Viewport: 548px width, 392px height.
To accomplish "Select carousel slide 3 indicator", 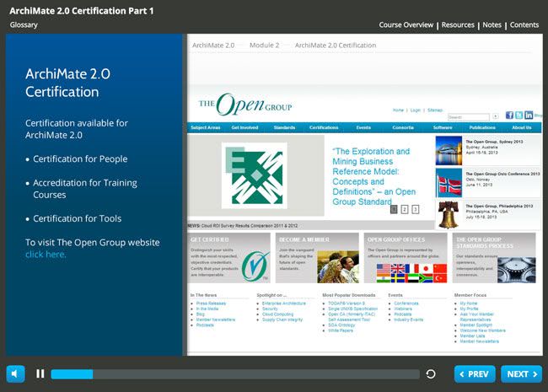I will coord(415,209).
